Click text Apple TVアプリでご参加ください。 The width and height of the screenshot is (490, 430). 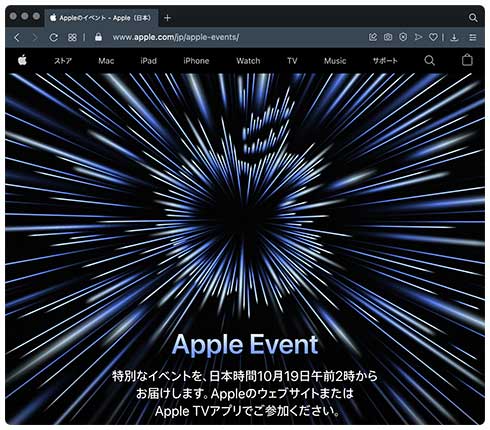(x=248, y=411)
